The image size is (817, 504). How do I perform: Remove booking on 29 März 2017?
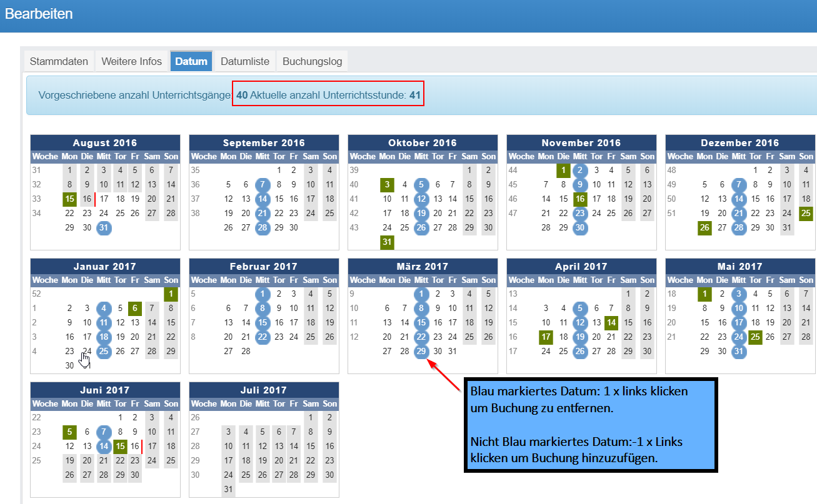point(421,352)
